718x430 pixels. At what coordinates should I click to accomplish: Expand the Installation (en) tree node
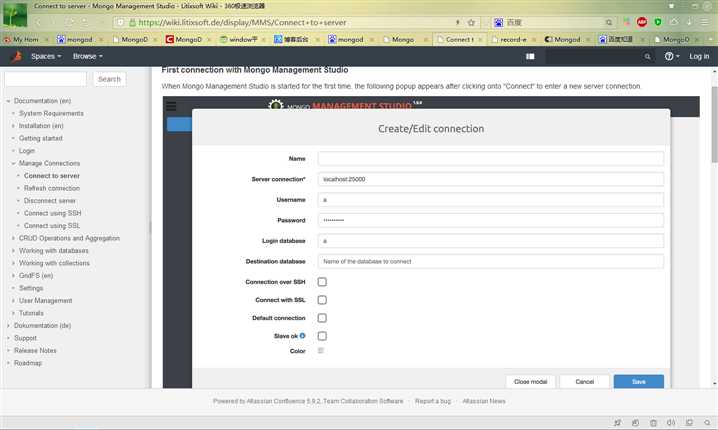[13, 125]
